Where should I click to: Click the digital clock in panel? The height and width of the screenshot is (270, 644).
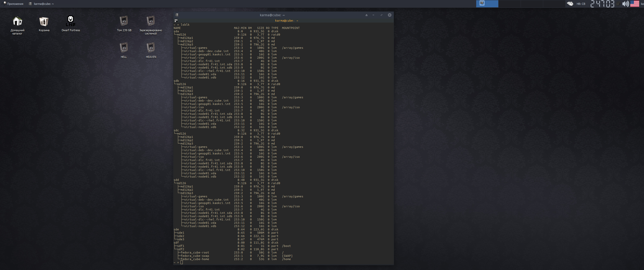click(x=602, y=4)
